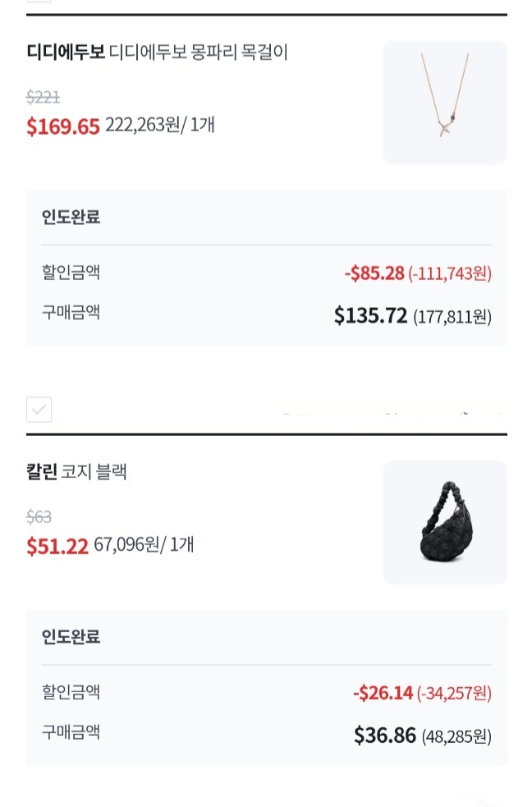Open the 칼린 black bag thumbnail
This screenshot has width=532, height=807.
point(445,522)
